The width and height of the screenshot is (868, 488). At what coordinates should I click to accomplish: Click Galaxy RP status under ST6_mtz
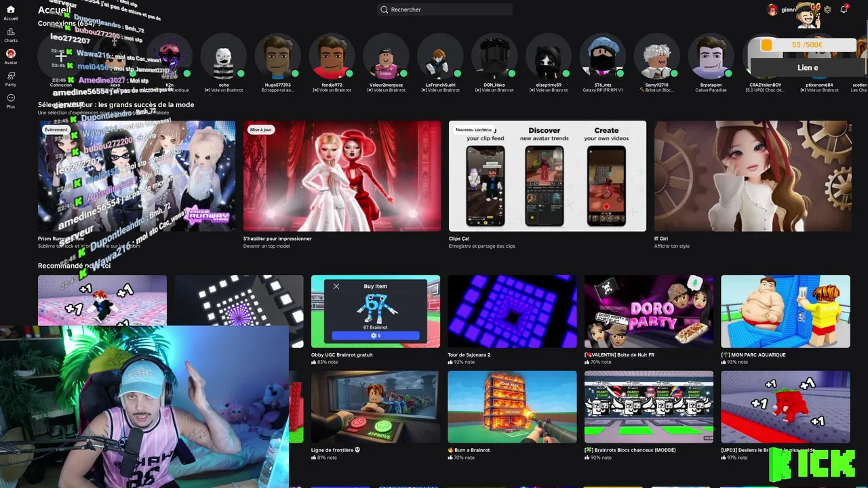point(603,90)
